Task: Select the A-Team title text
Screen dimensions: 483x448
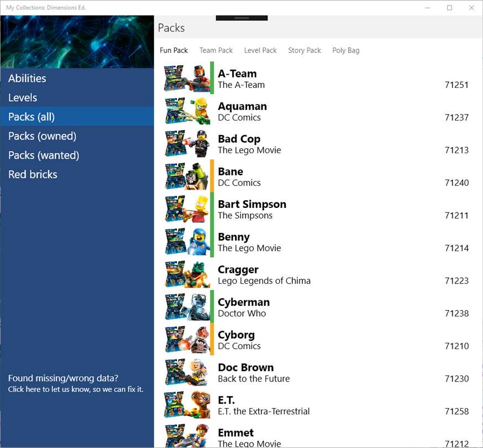Action: tap(237, 74)
